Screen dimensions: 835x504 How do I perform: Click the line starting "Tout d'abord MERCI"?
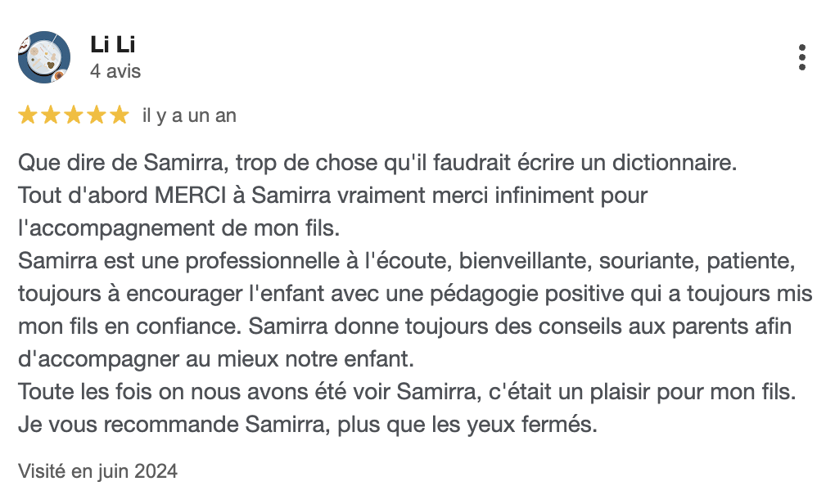[x=332, y=196]
